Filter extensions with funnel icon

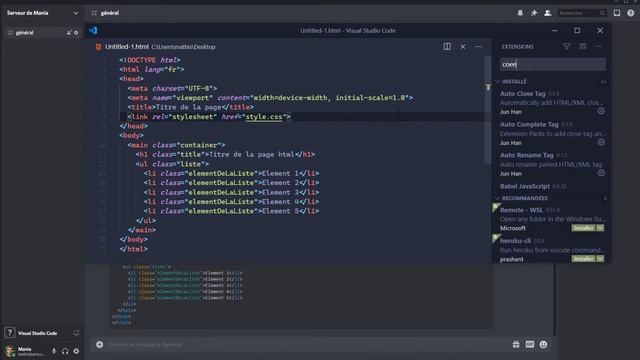click(x=567, y=47)
